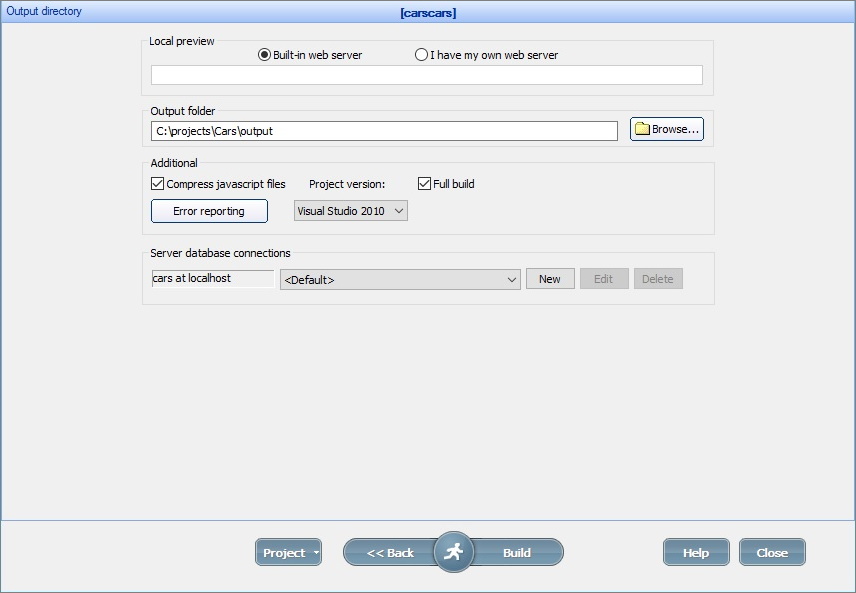Screen dimensions: 856x593
Task: Click the running man Build icon
Action: (x=454, y=552)
